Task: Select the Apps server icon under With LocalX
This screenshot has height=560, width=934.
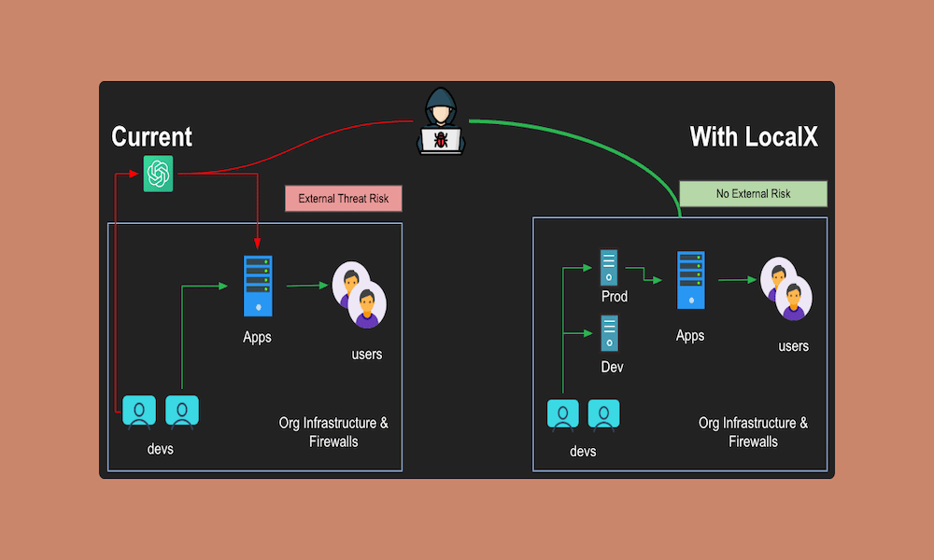Action: pos(690,280)
